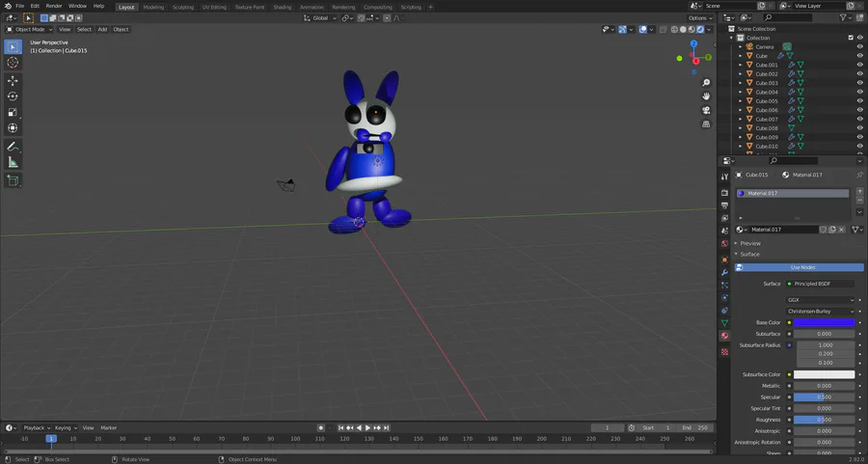Uncheck the Collection exclude checkbox
Viewport: 868px width, 464px height.
[x=851, y=38]
